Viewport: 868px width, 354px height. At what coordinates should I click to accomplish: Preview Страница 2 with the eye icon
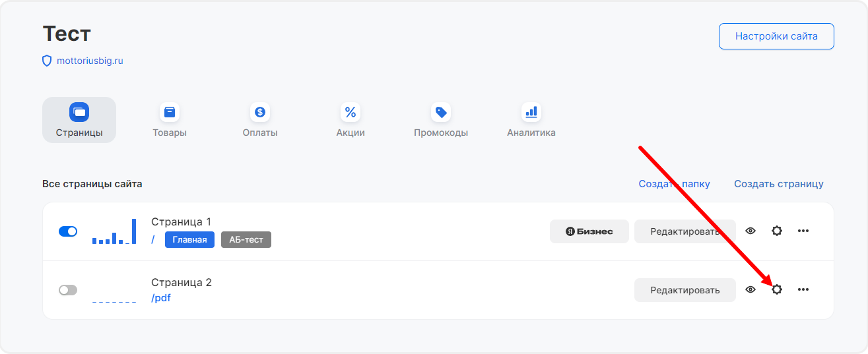point(751,289)
